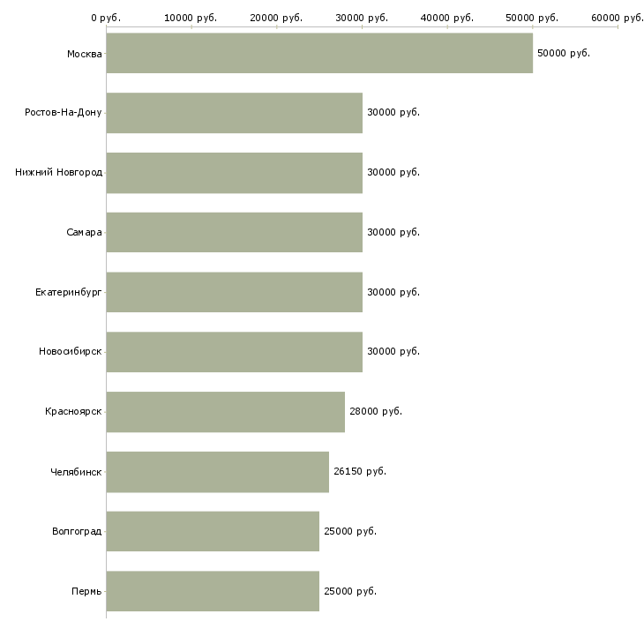Viewport: 644px width, 644px height.
Task: Click the 0 руб. axis tick label
Action: (x=106, y=18)
